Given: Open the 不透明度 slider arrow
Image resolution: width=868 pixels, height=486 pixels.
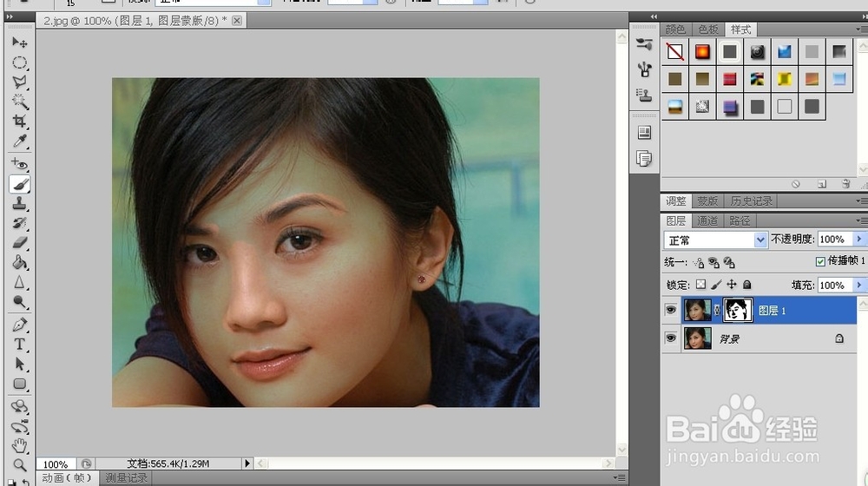Looking at the screenshot, I should point(858,240).
